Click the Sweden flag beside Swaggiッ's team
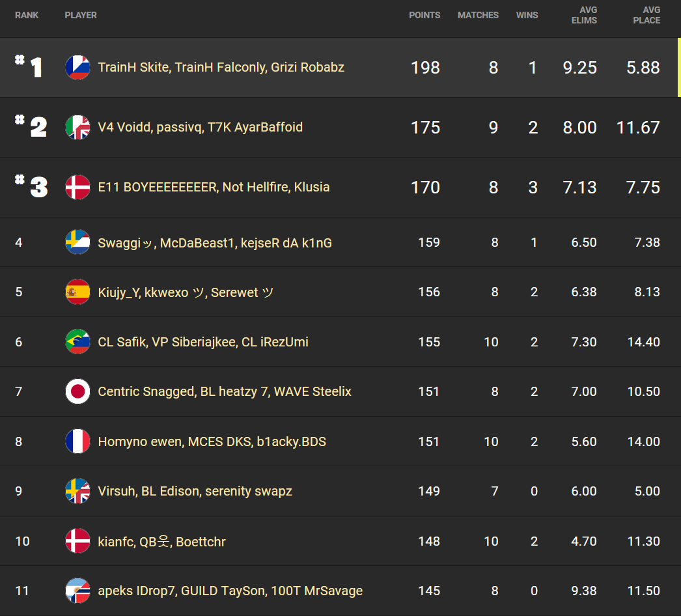Image resolution: width=681 pixels, height=616 pixels. [77, 242]
